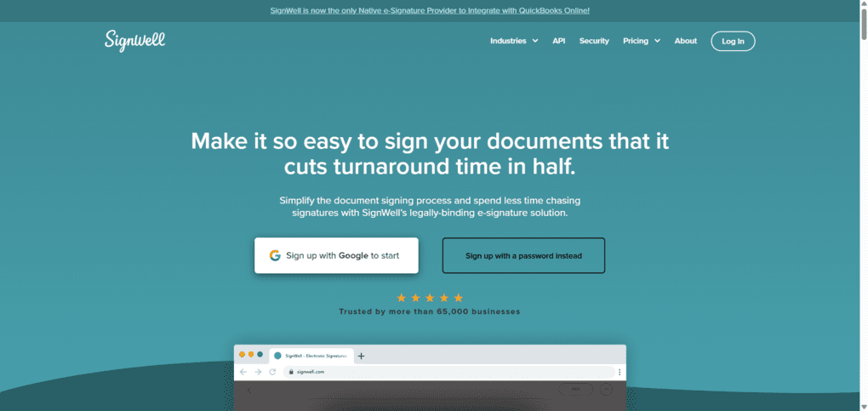The width and height of the screenshot is (868, 411).
Task: Click the fifth orange rating star
Action: pos(459,298)
